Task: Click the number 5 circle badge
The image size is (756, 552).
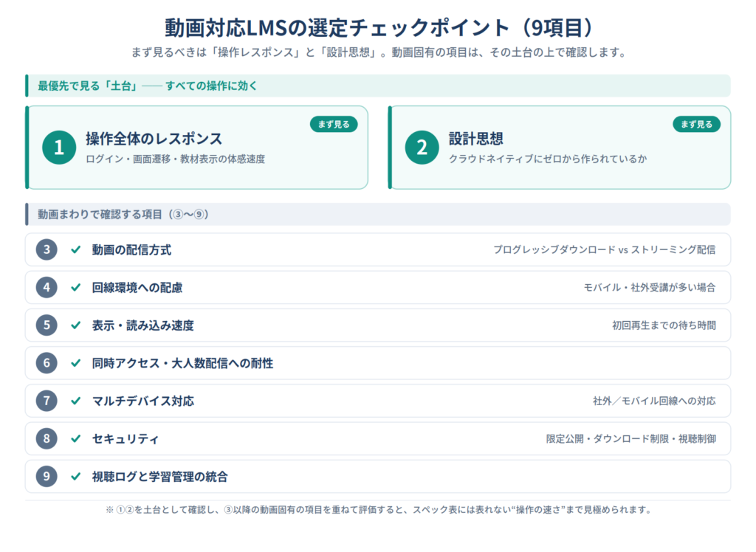Action: click(x=47, y=325)
